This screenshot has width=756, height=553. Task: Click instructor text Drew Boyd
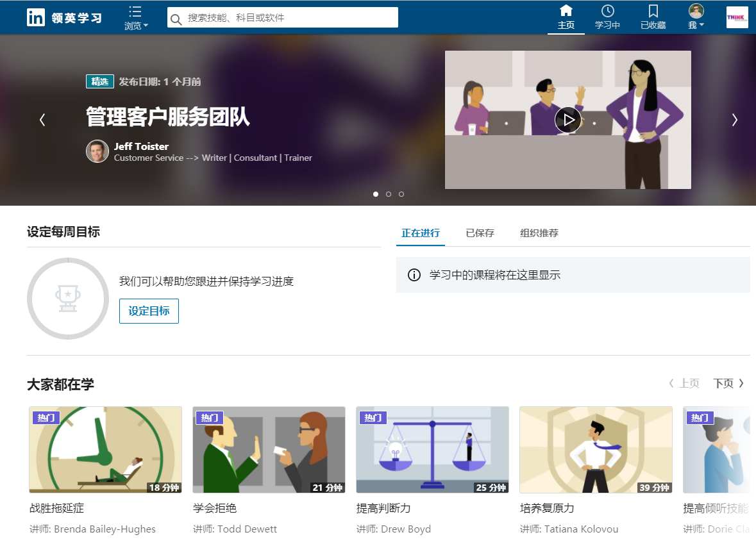405,529
